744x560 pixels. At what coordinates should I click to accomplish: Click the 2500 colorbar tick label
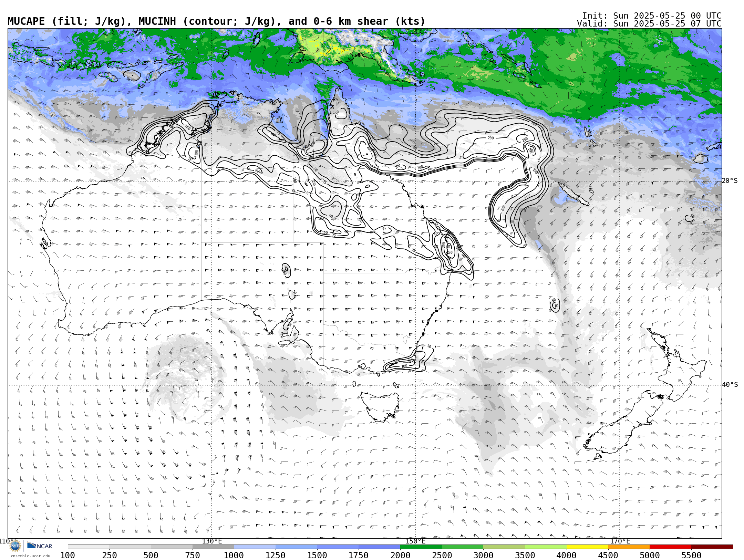tap(442, 556)
